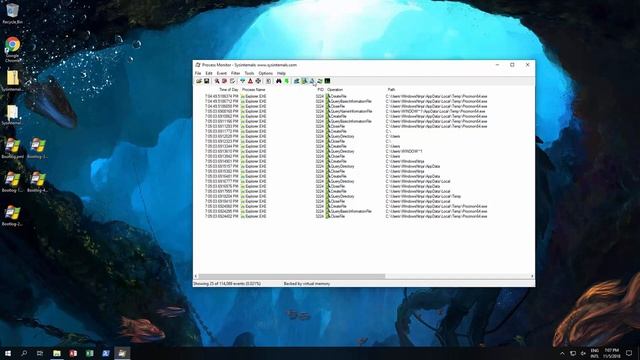Toggle the Autoscroll toolbar icon
640x360 pixels.
[x=224, y=81]
